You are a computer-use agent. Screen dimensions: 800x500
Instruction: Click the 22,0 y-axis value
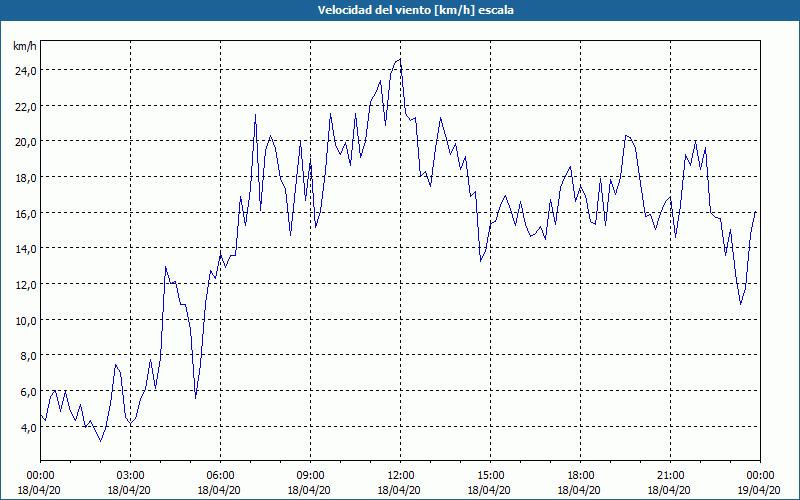click(24, 107)
